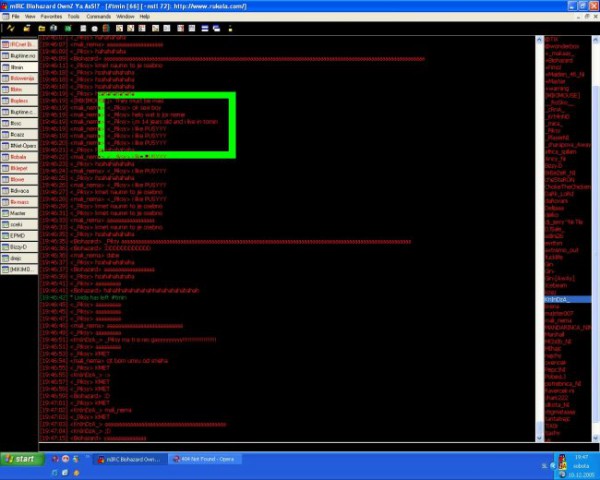Click the globe List Channels toolbar icon
The height and width of the screenshot is (480, 600).
coord(54,28)
